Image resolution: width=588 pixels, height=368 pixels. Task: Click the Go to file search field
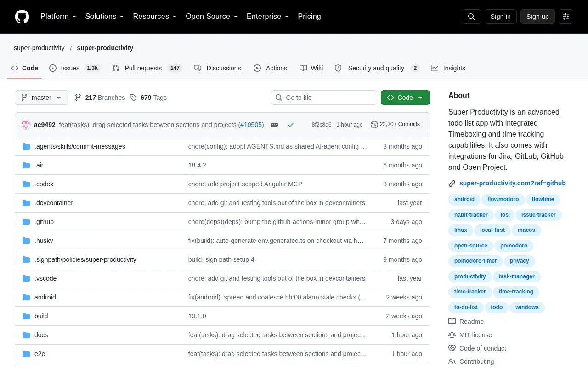[324, 98]
